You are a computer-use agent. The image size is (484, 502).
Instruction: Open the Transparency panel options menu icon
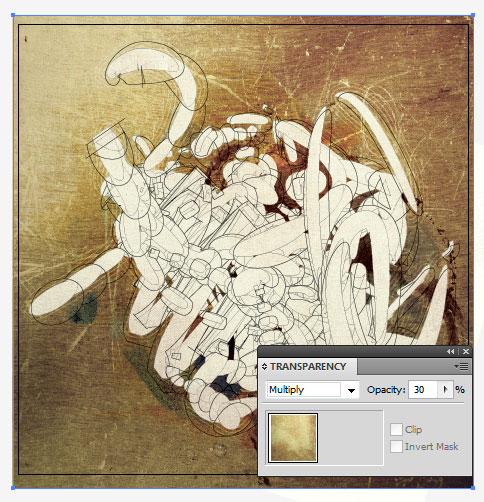point(462,367)
